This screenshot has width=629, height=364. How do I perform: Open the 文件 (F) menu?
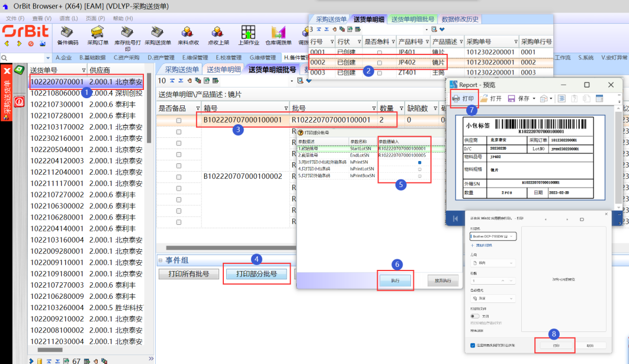coord(15,18)
